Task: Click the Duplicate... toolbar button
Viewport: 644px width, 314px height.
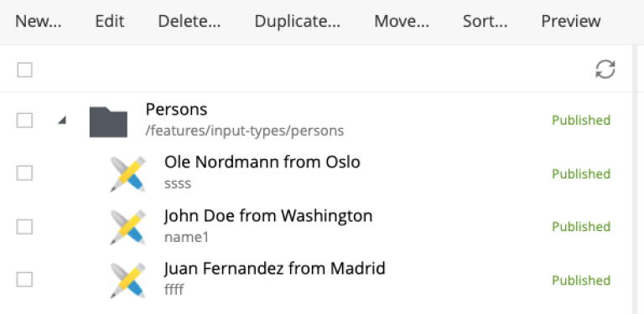Action: 298,21
